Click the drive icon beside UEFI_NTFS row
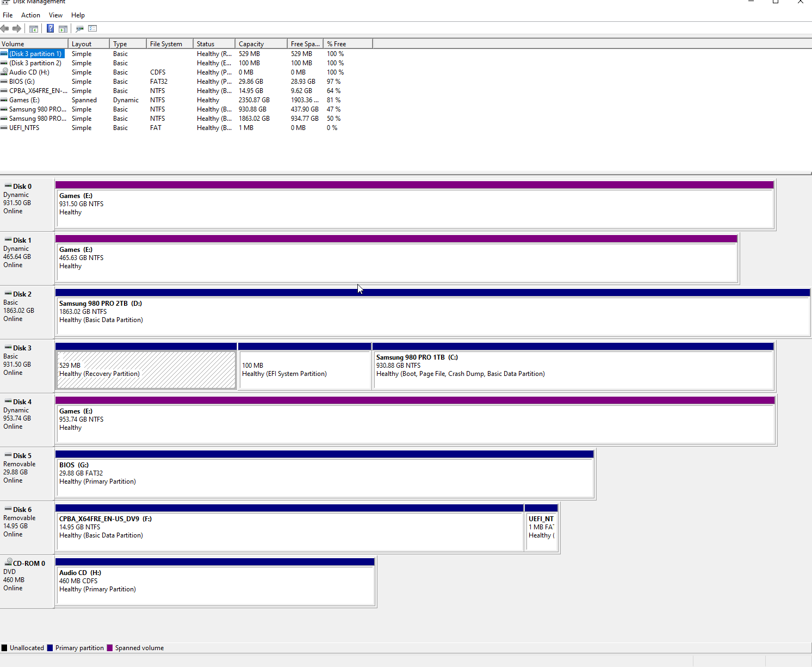This screenshot has height=667, width=812. (4, 128)
